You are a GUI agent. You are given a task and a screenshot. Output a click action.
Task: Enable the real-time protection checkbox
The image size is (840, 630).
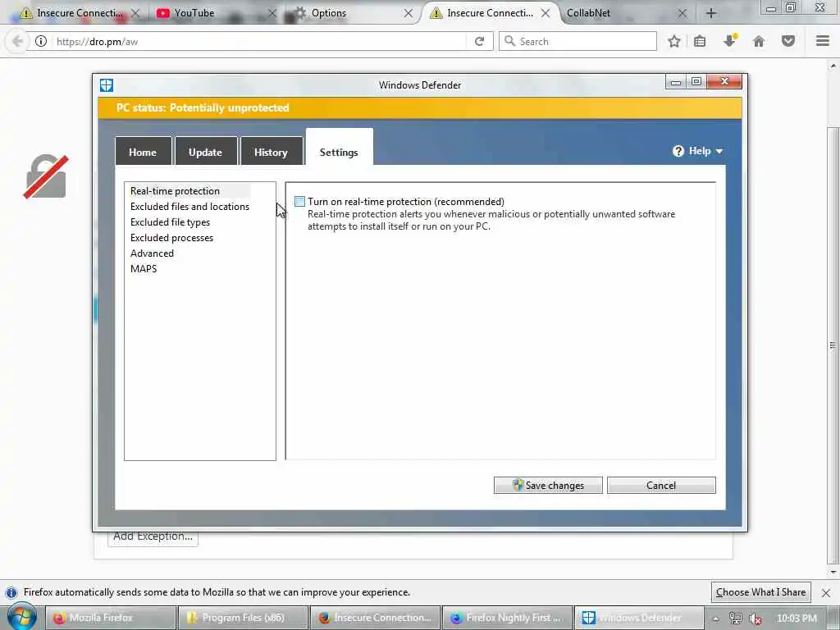point(299,202)
